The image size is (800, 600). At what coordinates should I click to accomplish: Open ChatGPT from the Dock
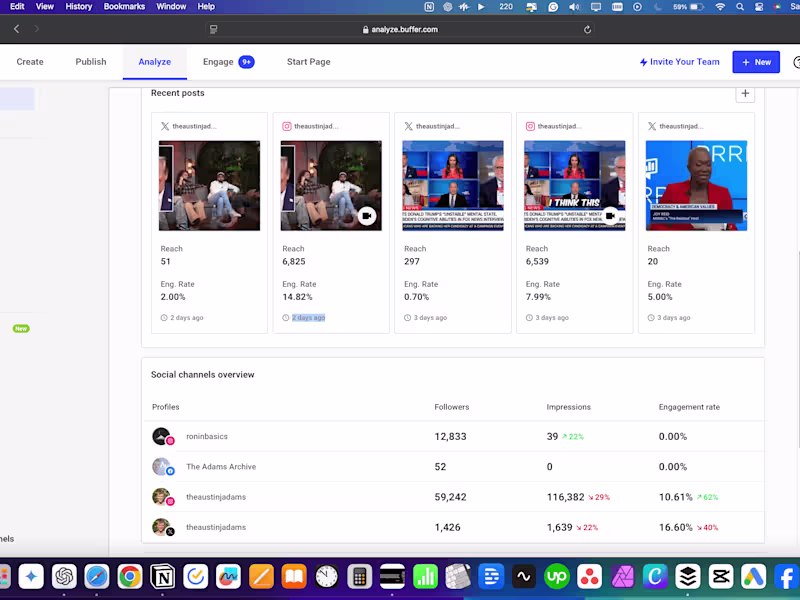65,578
